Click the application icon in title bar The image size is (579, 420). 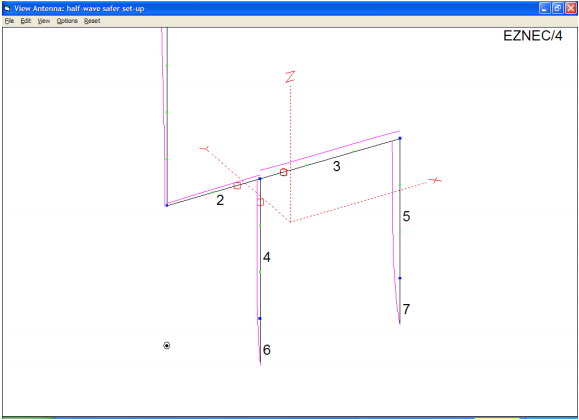click(x=7, y=8)
